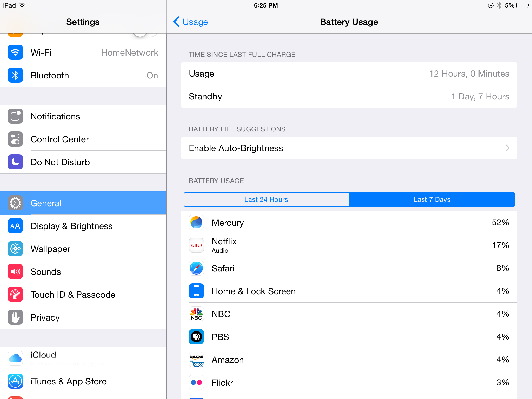The height and width of the screenshot is (399, 532).
Task: Select Do Not Disturb settings
Action: (83, 162)
